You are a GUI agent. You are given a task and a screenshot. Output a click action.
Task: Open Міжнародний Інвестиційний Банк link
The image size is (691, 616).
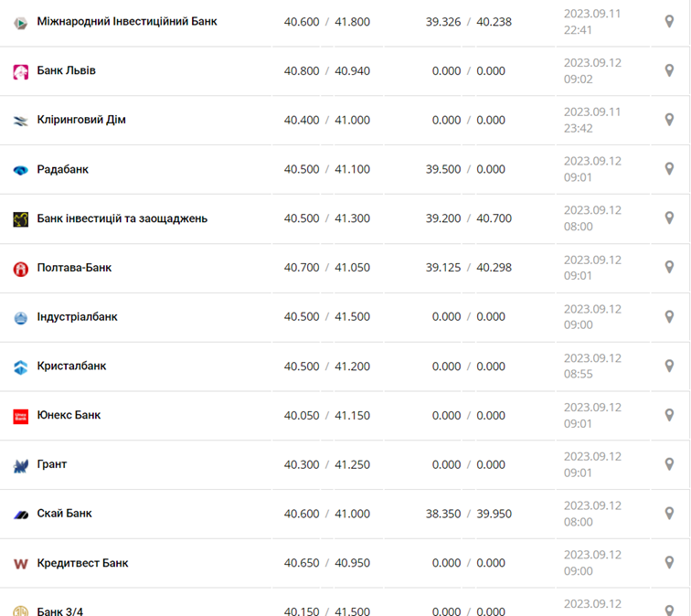click(x=127, y=21)
